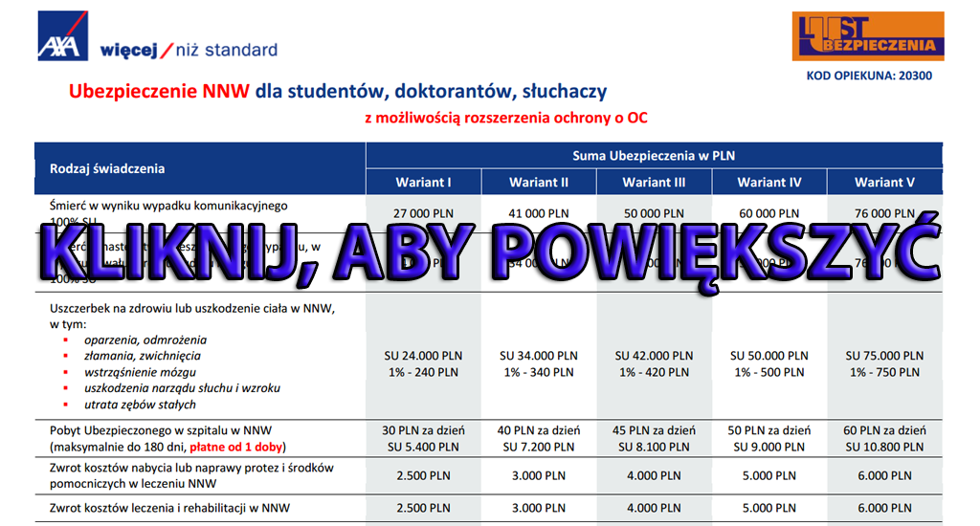Click the '60 PLN za dzień' cell
980x526 pixels.
(884, 430)
